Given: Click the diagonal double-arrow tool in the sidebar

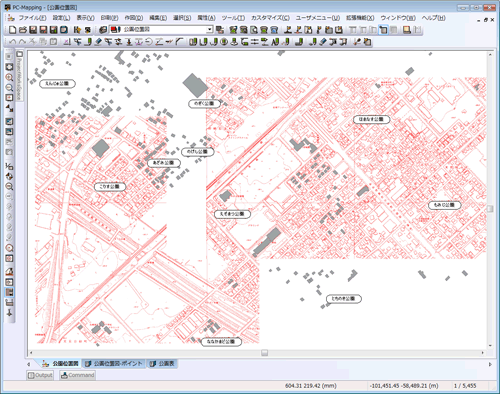Looking at the screenshot, I should pyautogui.click(x=9, y=108).
